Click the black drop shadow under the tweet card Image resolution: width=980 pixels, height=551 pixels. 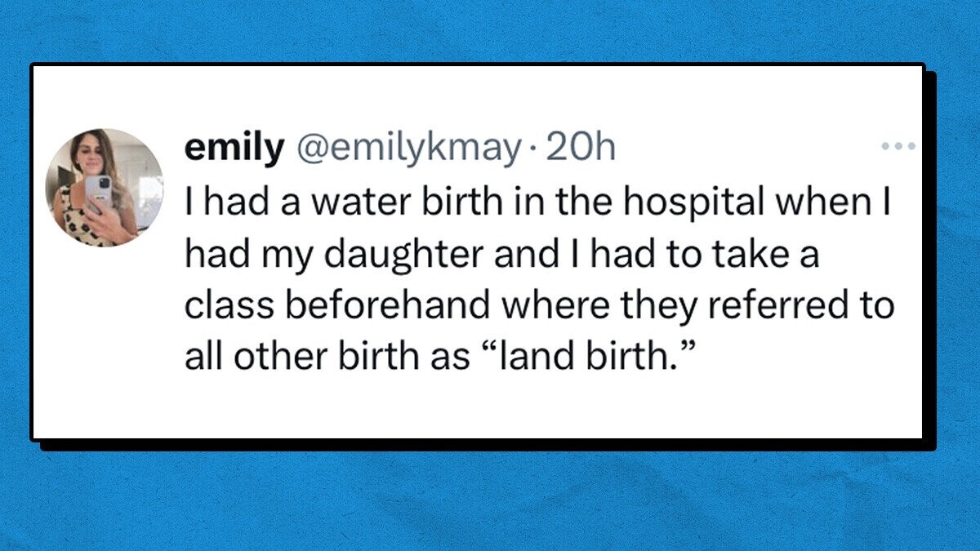click(490, 445)
